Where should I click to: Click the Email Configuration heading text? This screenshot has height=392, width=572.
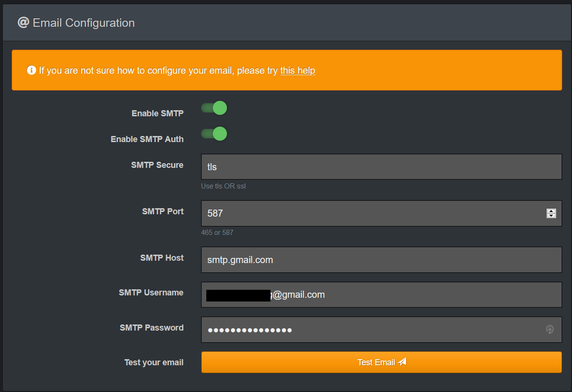pos(84,23)
